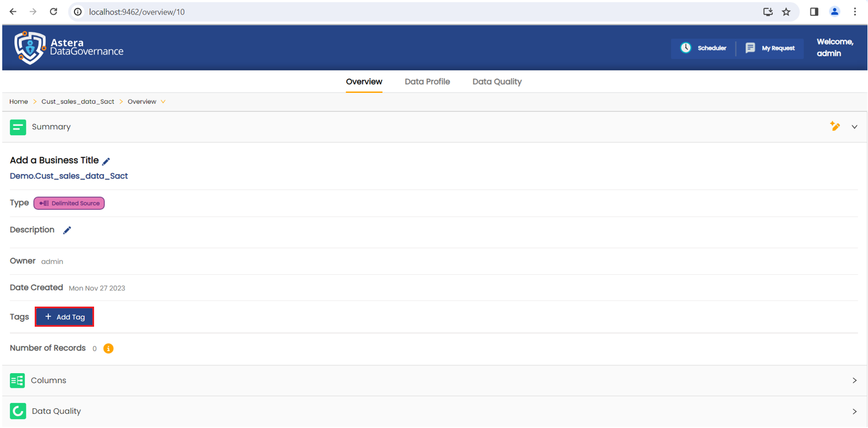This screenshot has height=428, width=868.
Task: Go back using browser back arrow
Action: click(x=13, y=12)
